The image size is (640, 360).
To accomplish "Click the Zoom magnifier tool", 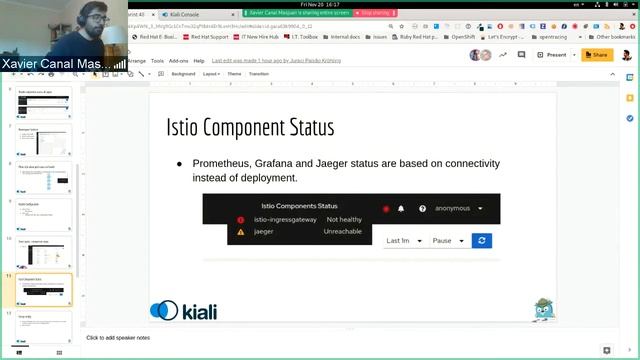I will click(x=76, y=74).
